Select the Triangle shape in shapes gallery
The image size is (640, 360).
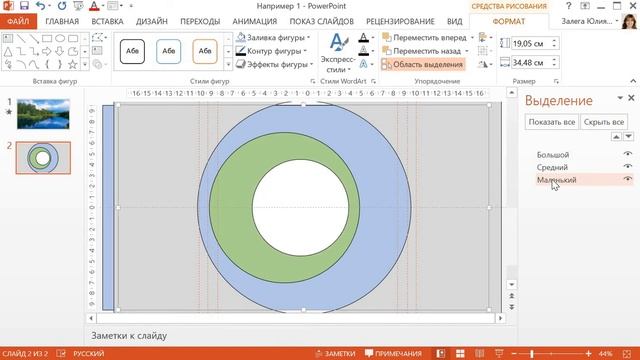[8, 51]
